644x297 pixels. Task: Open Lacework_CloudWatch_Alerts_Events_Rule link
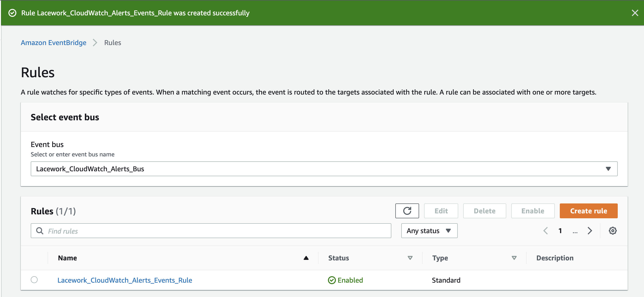[125, 280]
